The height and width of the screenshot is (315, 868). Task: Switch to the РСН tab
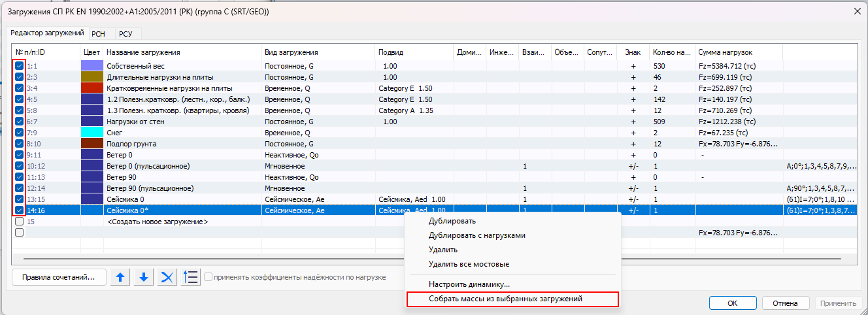point(98,33)
